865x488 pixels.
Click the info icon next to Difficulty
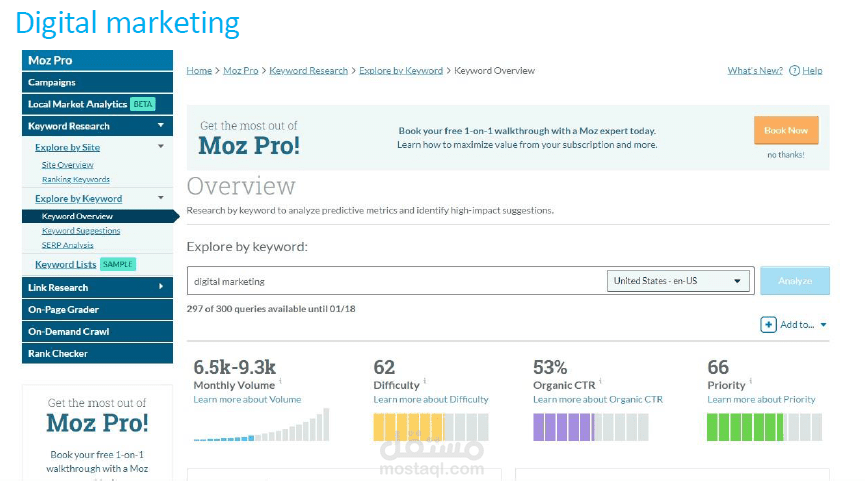click(425, 381)
